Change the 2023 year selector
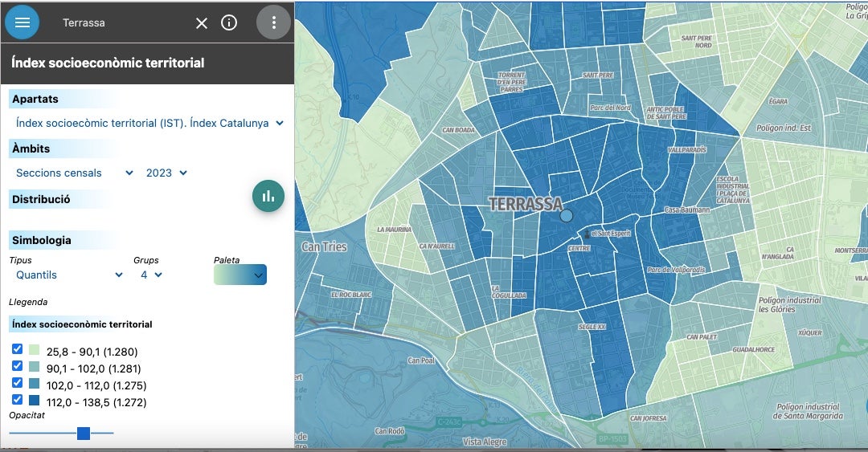 [x=166, y=173]
